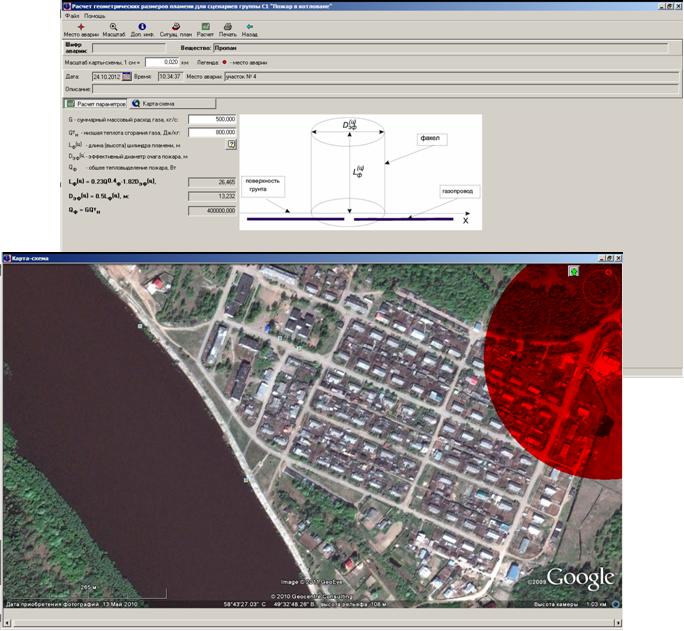Click the map scale input field
Screen dimensions: 684x631
[161, 62]
